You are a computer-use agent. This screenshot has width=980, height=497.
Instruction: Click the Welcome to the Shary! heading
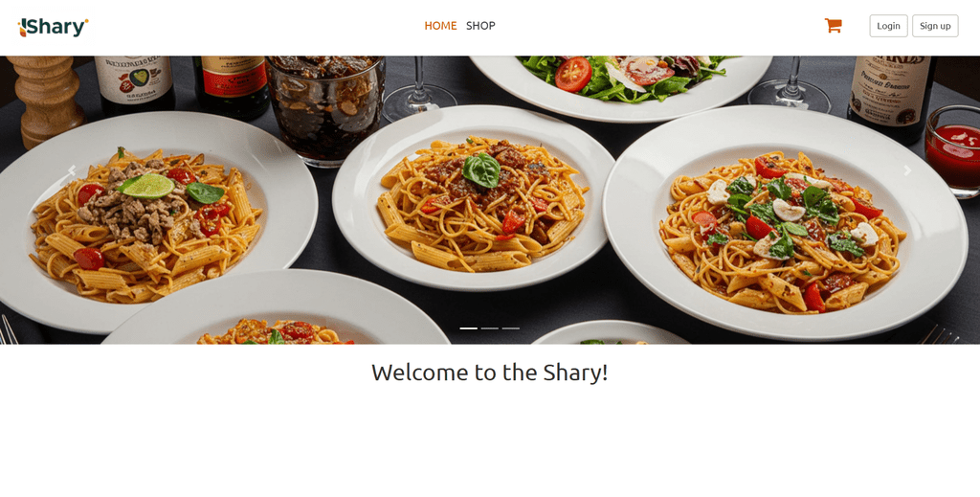pos(489,373)
